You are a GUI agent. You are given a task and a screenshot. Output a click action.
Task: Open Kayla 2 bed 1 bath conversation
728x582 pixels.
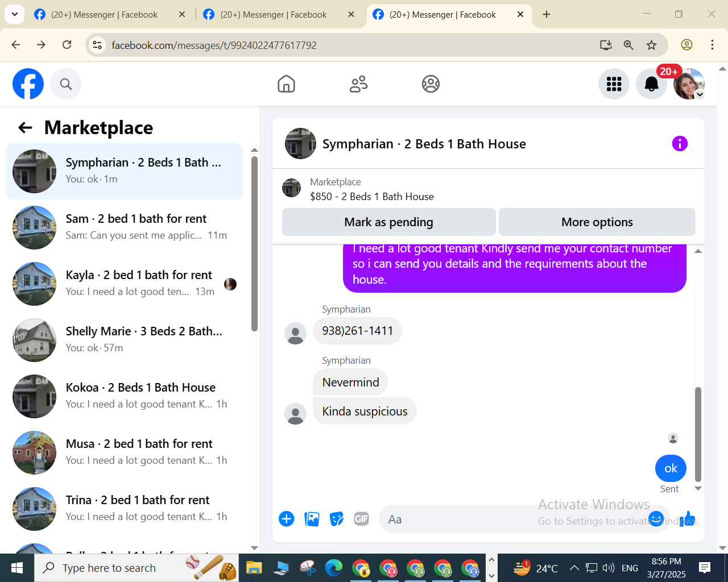[125, 284]
